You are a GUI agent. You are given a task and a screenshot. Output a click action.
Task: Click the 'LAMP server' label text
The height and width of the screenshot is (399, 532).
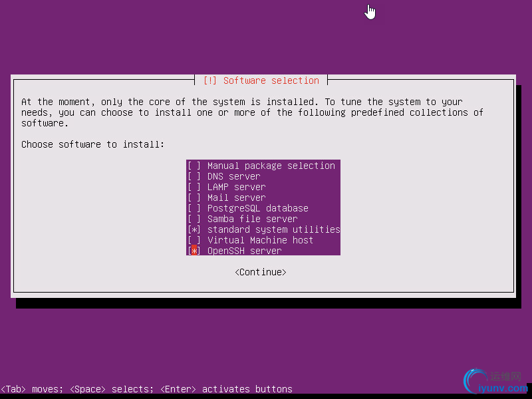tap(237, 187)
